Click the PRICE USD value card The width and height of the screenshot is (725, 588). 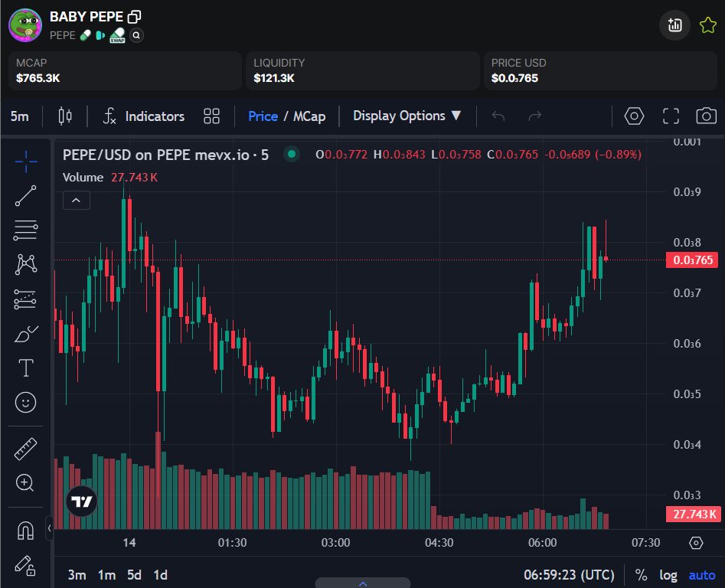click(x=600, y=70)
